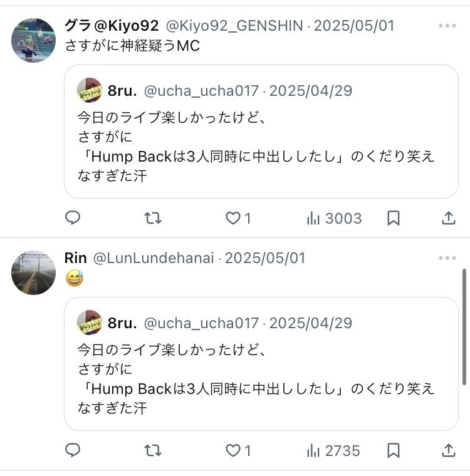Share the グラ@Kiyo92 post

[x=449, y=218]
